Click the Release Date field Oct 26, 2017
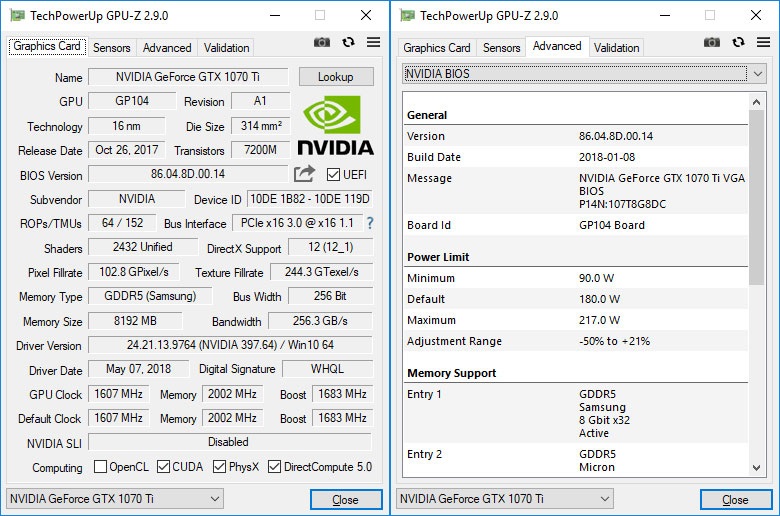The image size is (780, 516). [x=126, y=150]
